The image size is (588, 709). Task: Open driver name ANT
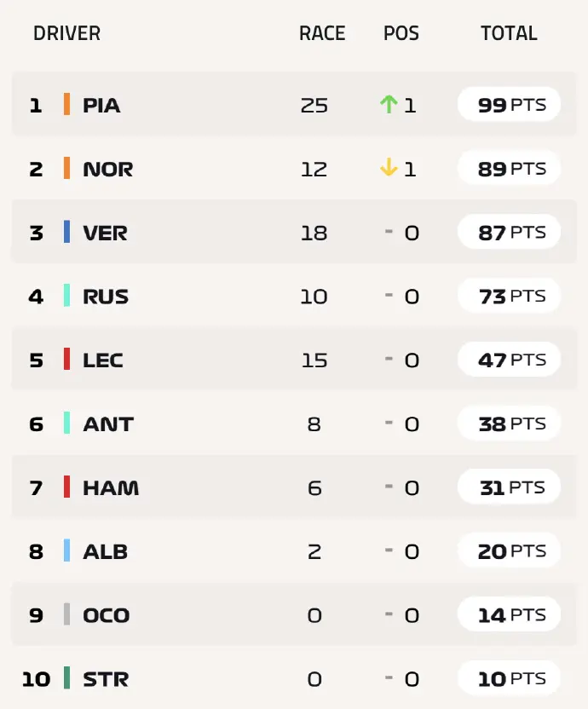tap(108, 424)
